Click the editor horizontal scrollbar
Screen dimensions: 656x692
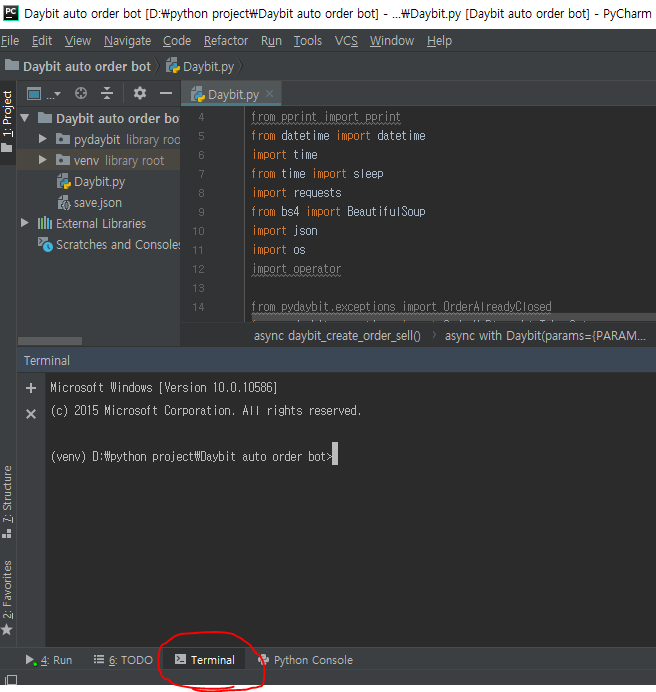tap(454, 317)
